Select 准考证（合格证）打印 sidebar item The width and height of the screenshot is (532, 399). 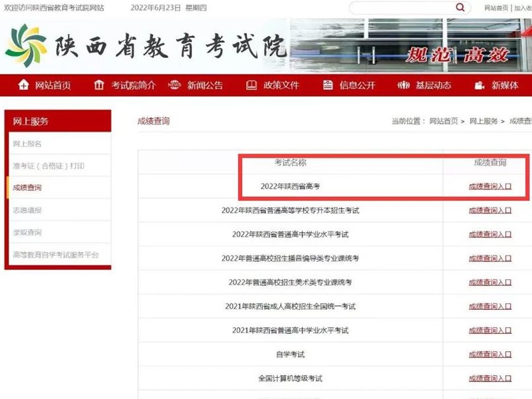pyautogui.click(x=49, y=166)
